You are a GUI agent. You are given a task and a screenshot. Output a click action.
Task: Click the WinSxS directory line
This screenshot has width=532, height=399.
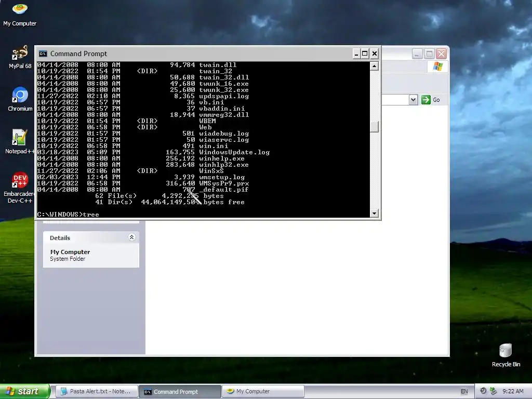(x=130, y=171)
